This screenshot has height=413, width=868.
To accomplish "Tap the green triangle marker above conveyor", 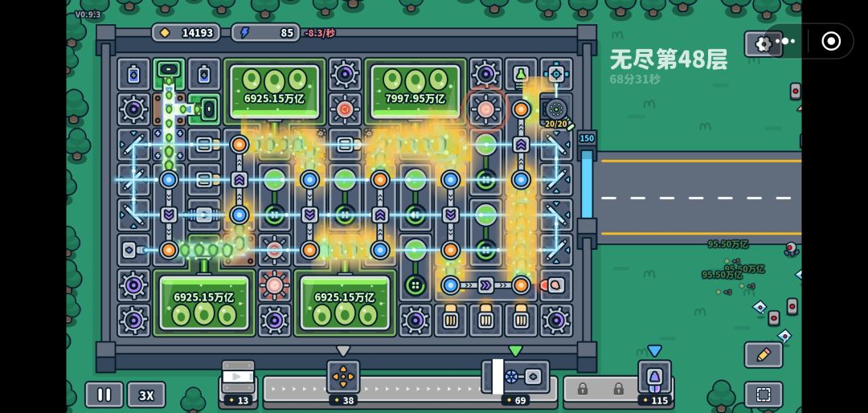I will point(515,351).
